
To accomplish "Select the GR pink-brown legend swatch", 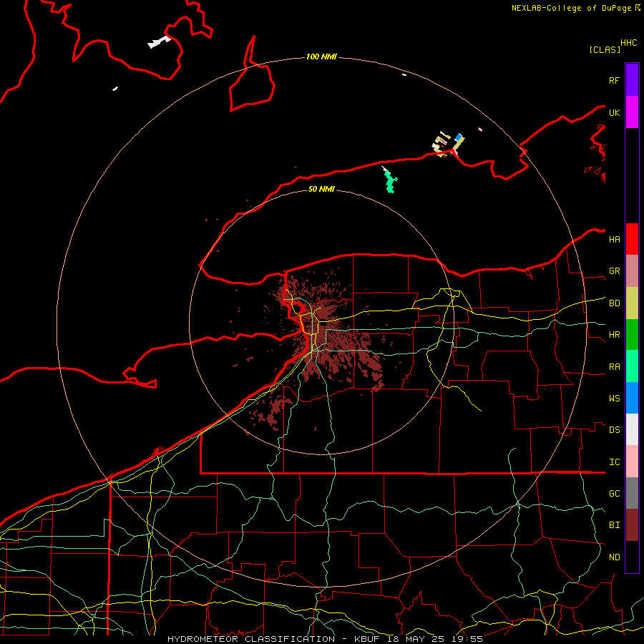I will coord(632,270).
